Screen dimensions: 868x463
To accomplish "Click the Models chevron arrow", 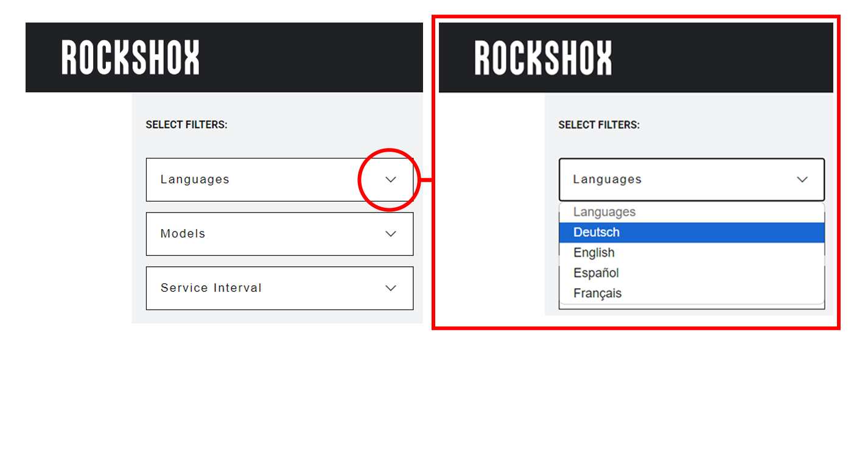I will [391, 234].
